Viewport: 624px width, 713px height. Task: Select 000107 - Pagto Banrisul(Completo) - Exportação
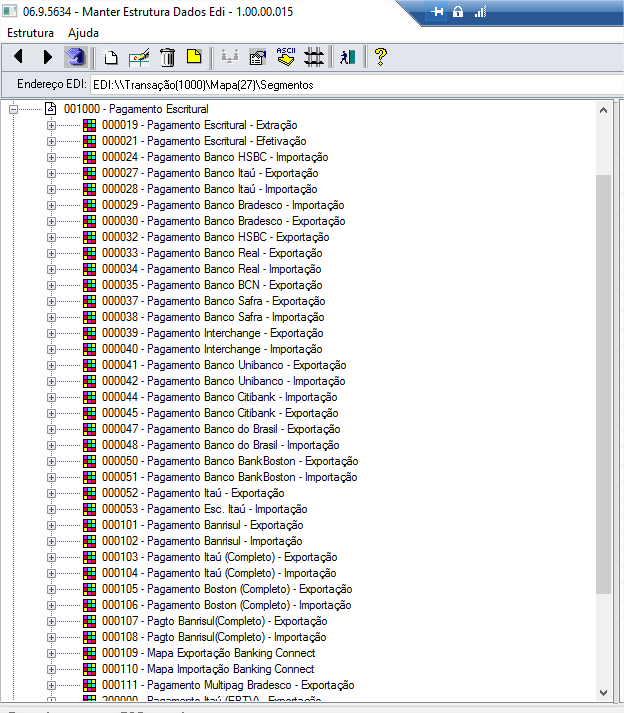(215, 621)
